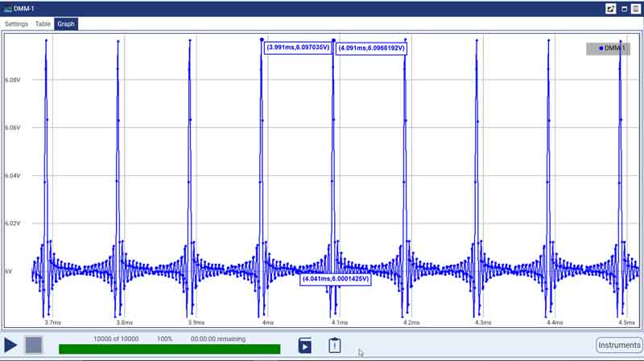Image resolution: width=644 pixels, height=361 pixels.
Task: Click the panel layout icon at far right
Action: click(635, 8)
